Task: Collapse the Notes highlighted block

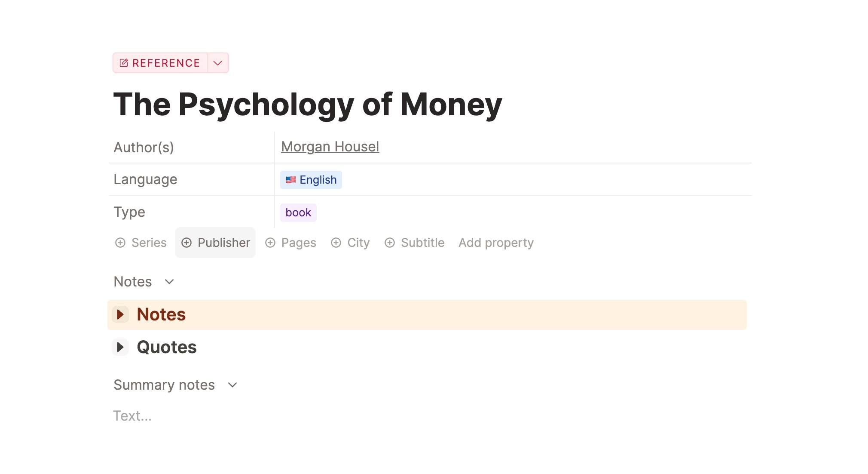Action: coord(121,314)
